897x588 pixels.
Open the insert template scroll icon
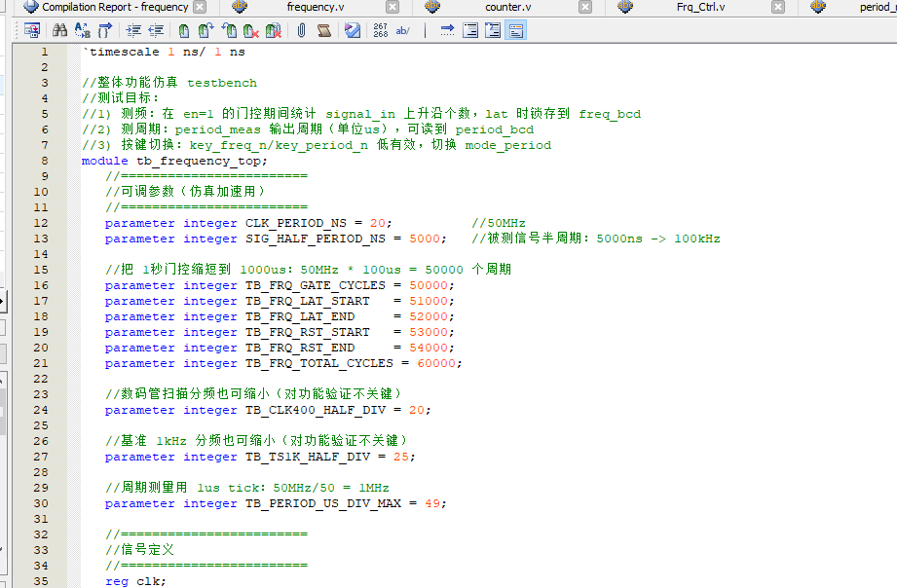[324, 30]
